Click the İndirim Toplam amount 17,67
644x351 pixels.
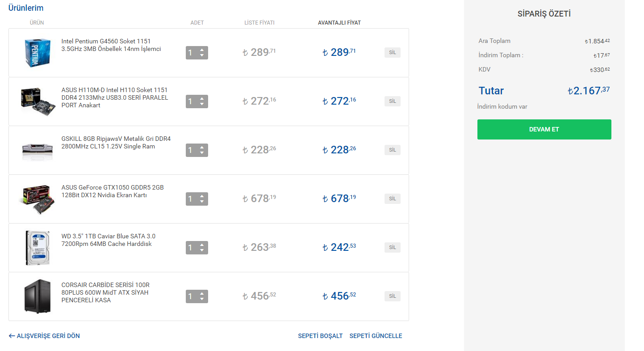[x=602, y=55]
